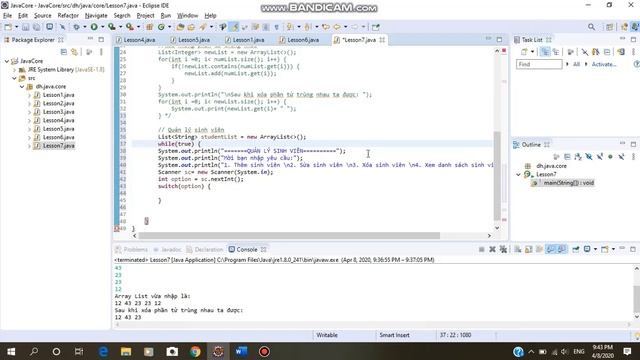Toggle Mark Occurrences in toolbar
The image size is (640, 360).
pyautogui.click(x=234, y=27)
